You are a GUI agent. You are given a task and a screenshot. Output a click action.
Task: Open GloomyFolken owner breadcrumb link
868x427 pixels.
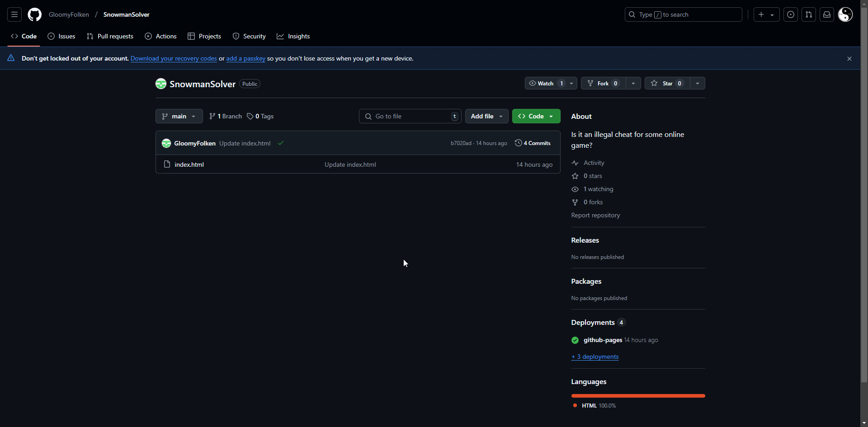pos(69,14)
